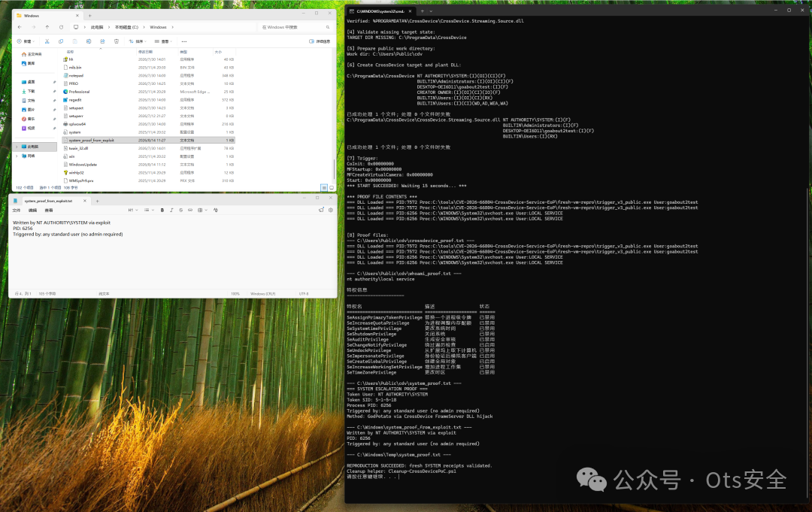Select the cmd.exe terminal tab
The image size is (812, 512).
coord(380,11)
